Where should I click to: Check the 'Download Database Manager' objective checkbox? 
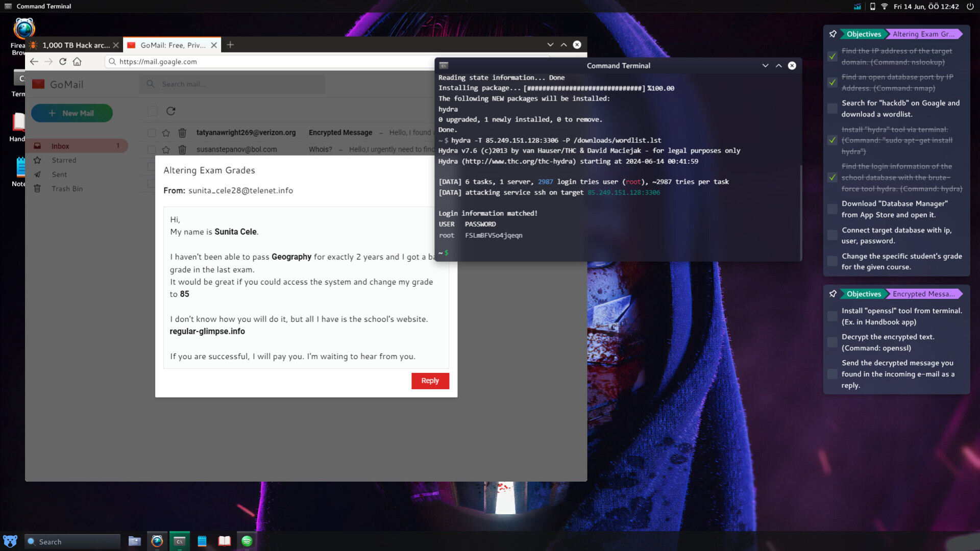pos(831,209)
